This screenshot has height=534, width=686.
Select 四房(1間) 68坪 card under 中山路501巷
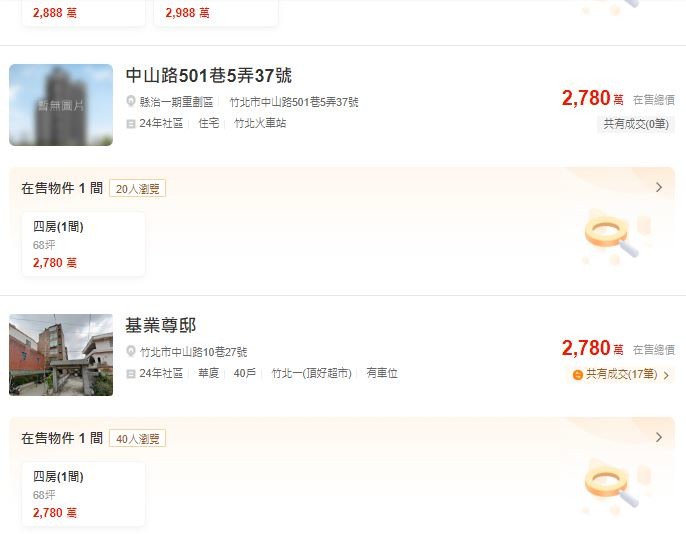tap(83, 244)
